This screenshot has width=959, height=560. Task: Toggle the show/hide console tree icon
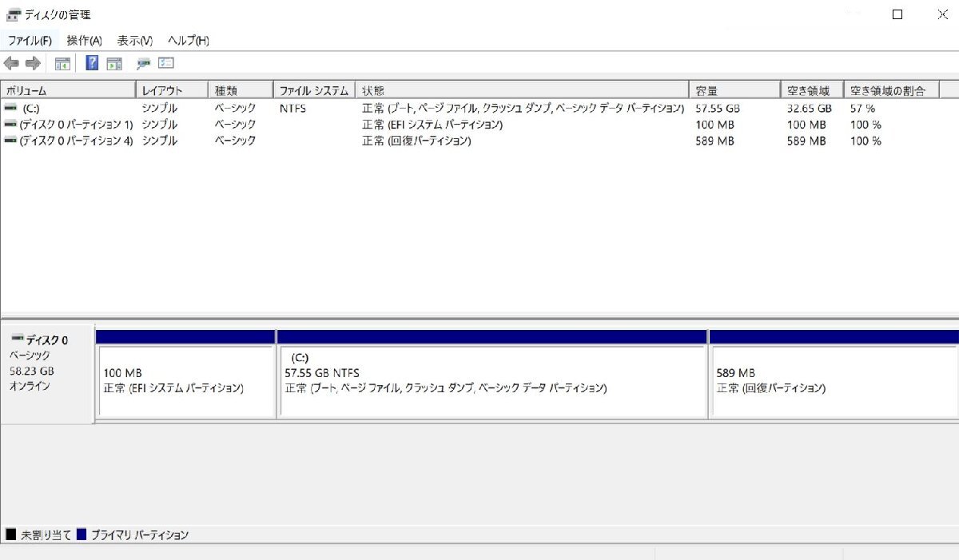tap(62, 64)
